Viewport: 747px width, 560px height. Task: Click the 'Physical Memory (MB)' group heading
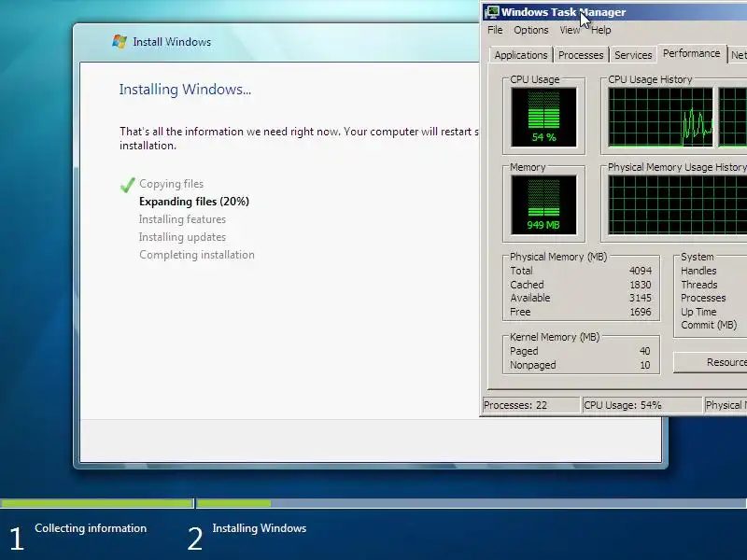tap(558, 257)
